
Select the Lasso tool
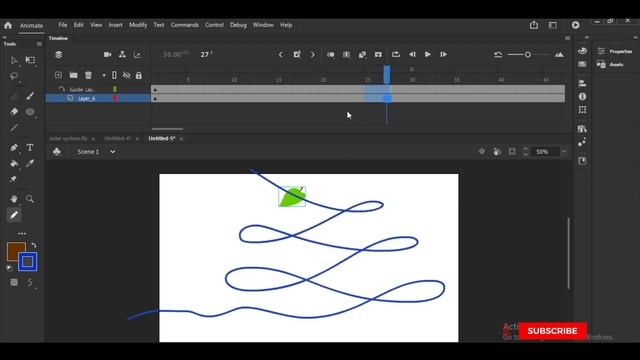tap(14, 76)
